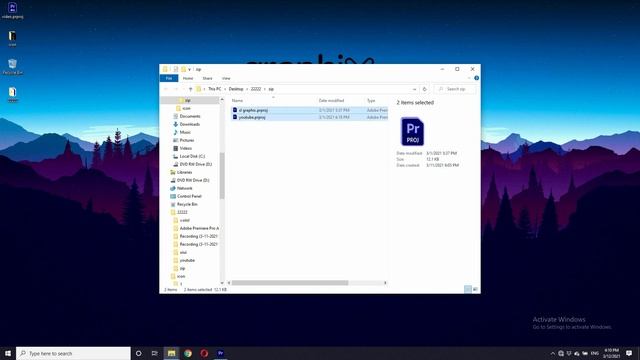This screenshot has width=640, height=360.
Task: Launch Google Chrome from the taskbar
Action: point(188,353)
